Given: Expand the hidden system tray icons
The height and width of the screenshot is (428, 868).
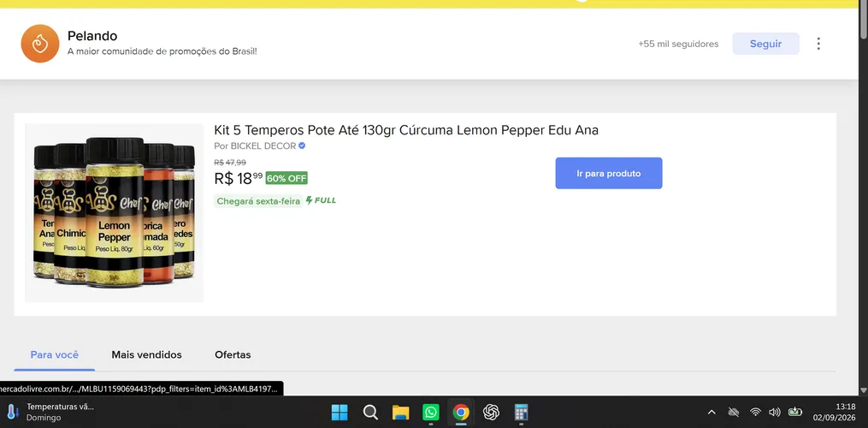Looking at the screenshot, I should 712,412.
